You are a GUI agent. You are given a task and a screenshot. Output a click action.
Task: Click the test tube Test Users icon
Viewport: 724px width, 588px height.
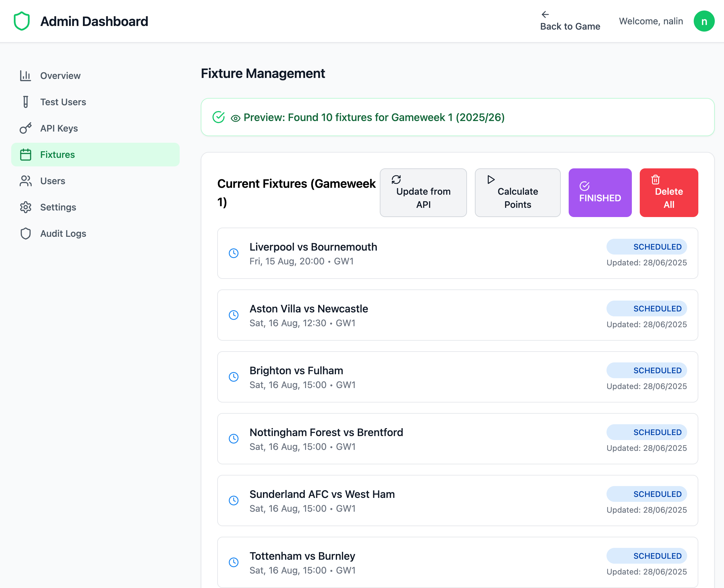(25, 102)
